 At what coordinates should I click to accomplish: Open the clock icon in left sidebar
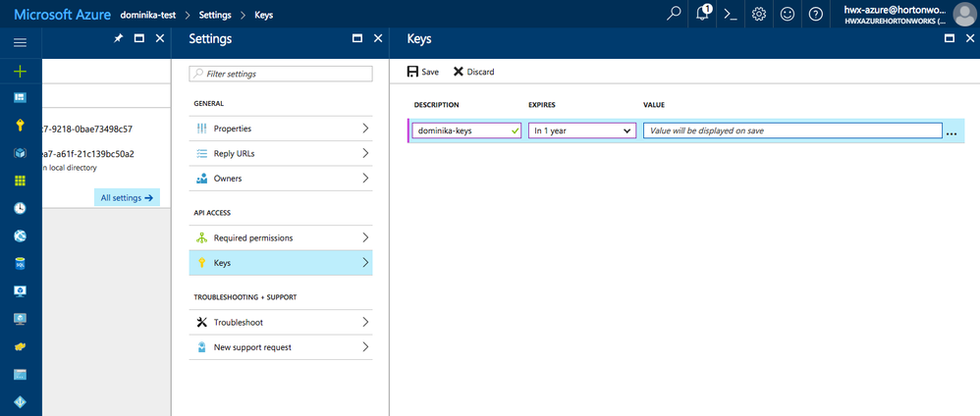point(20,209)
